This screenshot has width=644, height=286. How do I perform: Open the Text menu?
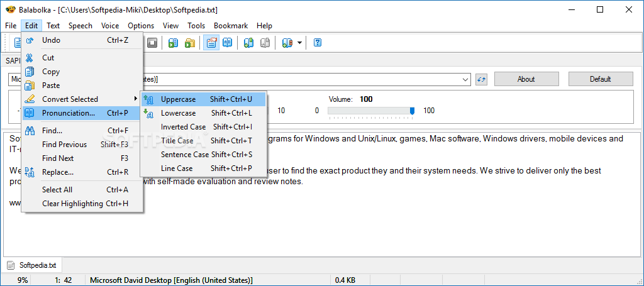[53, 25]
